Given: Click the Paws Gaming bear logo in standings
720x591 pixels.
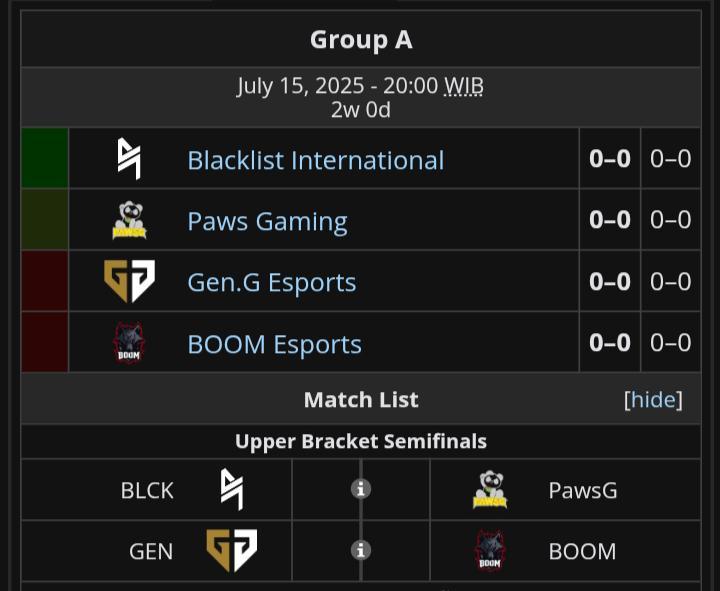Looking at the screenshot, I should point(129,220).
